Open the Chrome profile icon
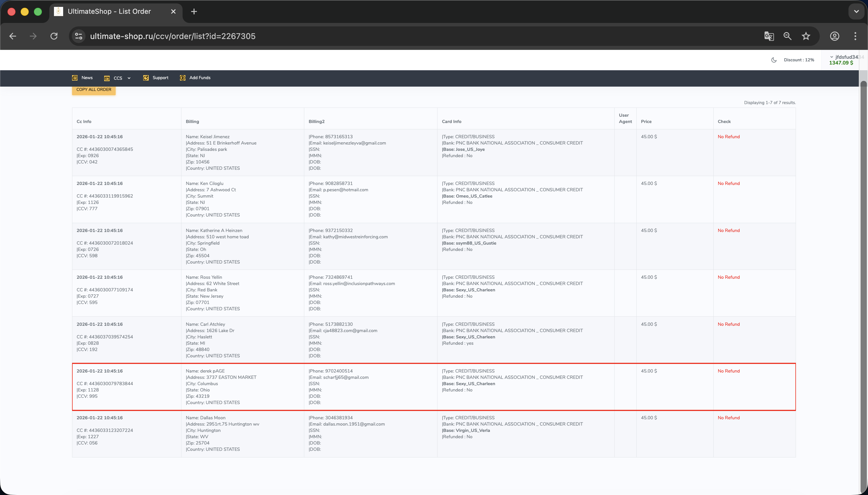 [x=834, y=36]
